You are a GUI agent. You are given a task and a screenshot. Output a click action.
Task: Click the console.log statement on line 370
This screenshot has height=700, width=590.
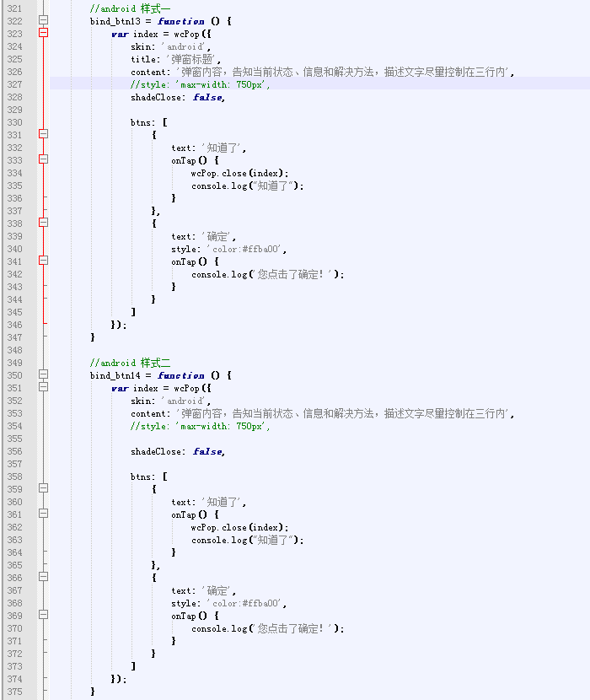(x=268, y=628)
